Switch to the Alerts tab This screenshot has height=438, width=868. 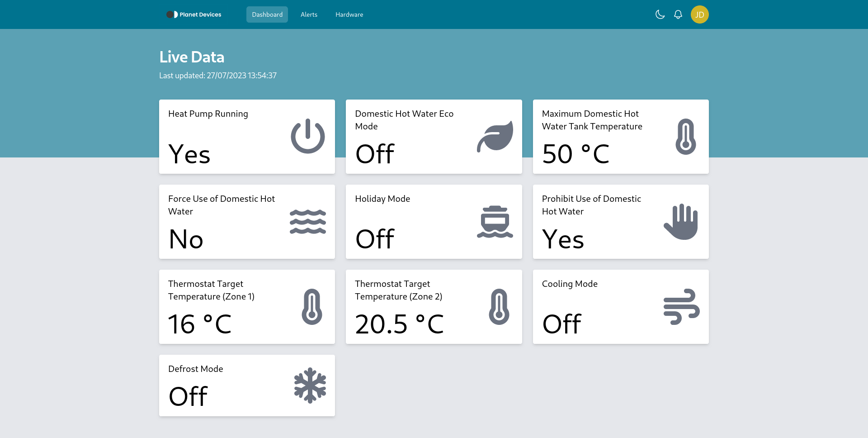click(x=309, y=14)
